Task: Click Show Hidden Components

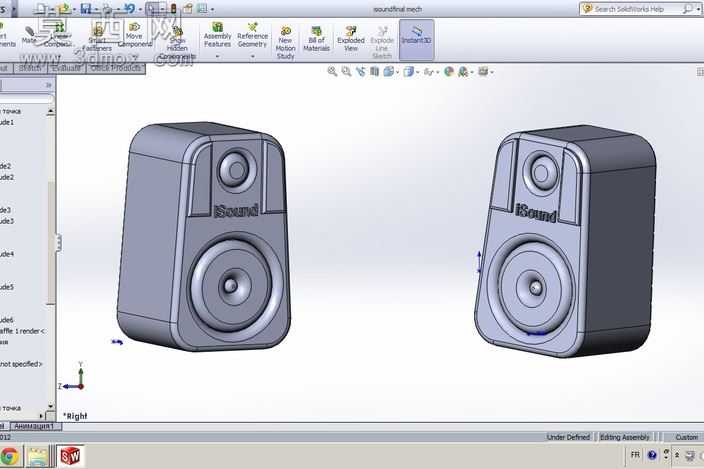Action: tap(177, 43)
